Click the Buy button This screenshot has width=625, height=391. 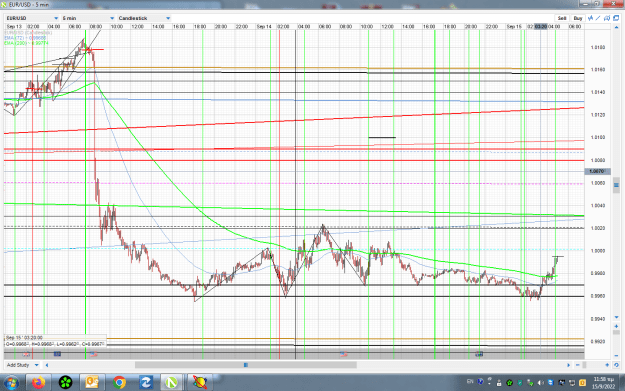point(578,18)
